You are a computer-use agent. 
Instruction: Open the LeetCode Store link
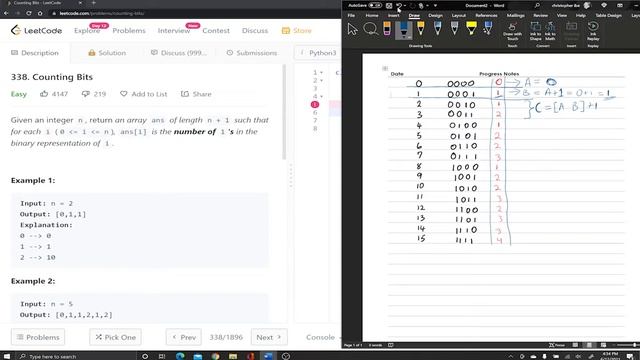[x=297, y=31]
